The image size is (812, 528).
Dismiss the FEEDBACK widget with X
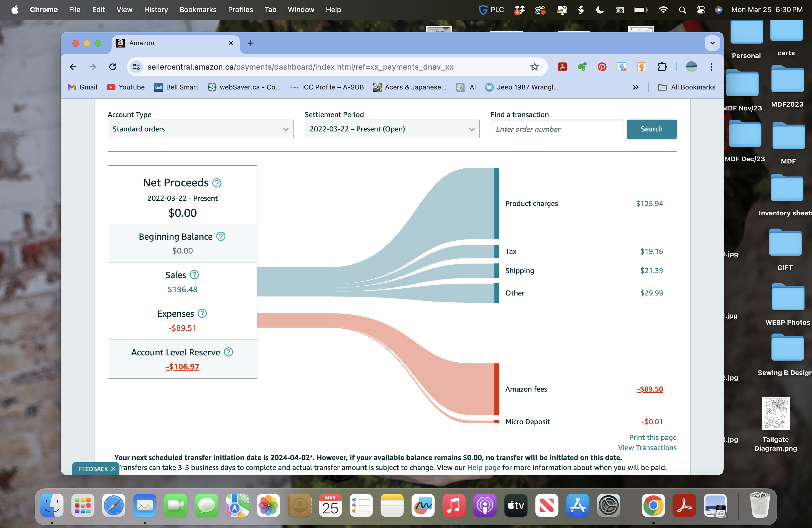(113, 469)
